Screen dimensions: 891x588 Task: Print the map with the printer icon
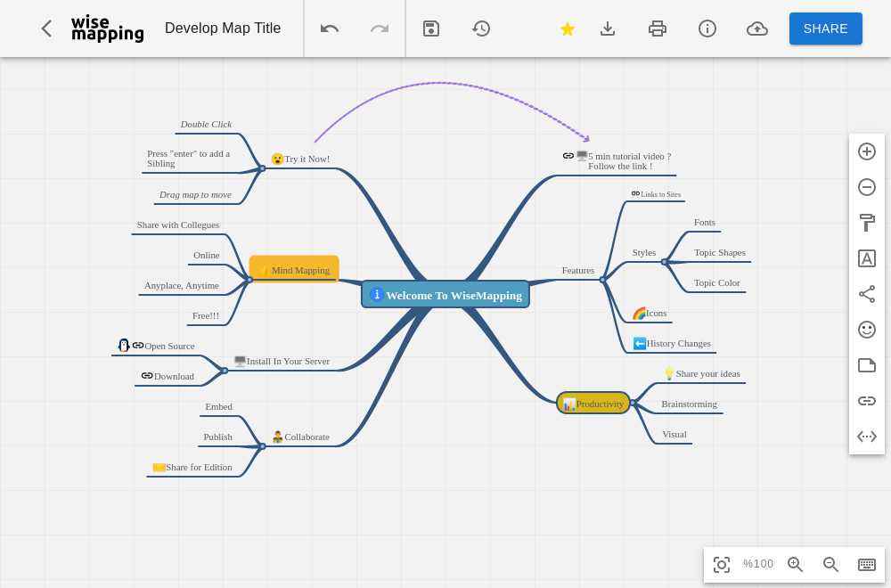tap(658, 29)
